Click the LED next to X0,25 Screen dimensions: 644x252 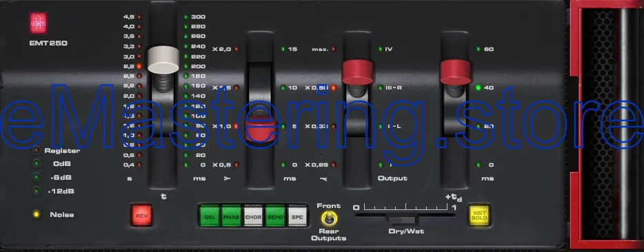tap(334, 165)
